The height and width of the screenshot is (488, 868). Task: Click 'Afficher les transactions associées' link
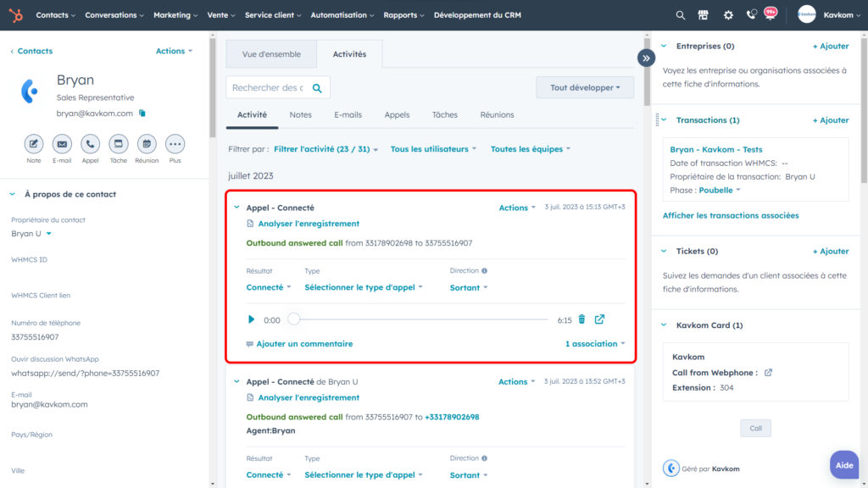(x=732, y=215)
